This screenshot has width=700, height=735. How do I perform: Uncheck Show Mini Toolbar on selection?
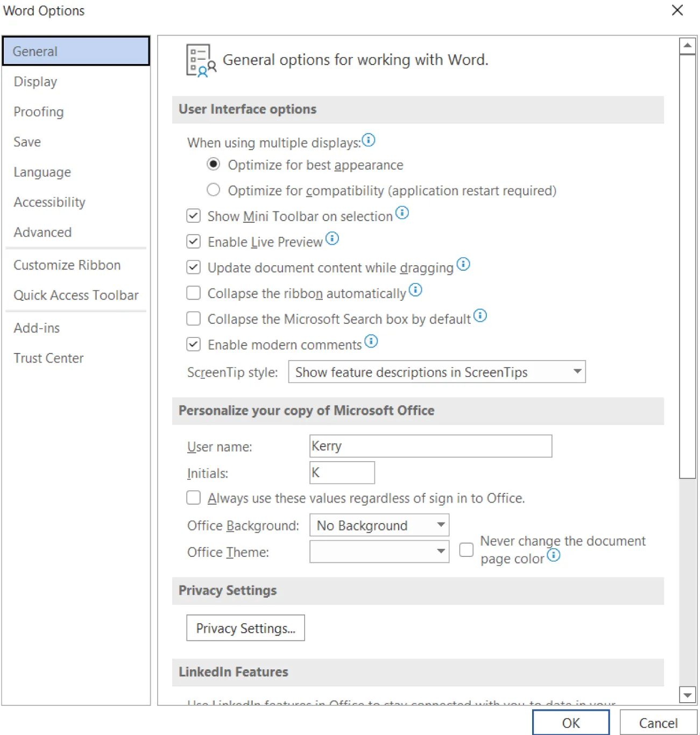coord(193,216)
